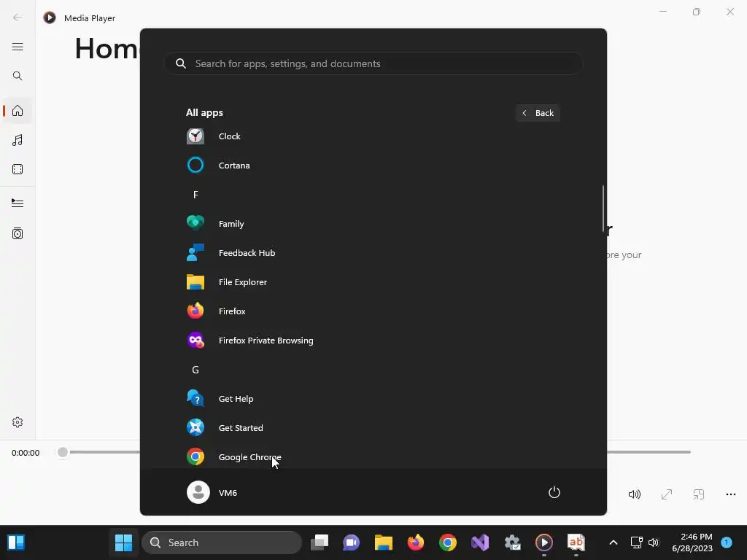Click the Back button in All apps
This screenshot has width=747, height=560.
click(x=538, y=113)
